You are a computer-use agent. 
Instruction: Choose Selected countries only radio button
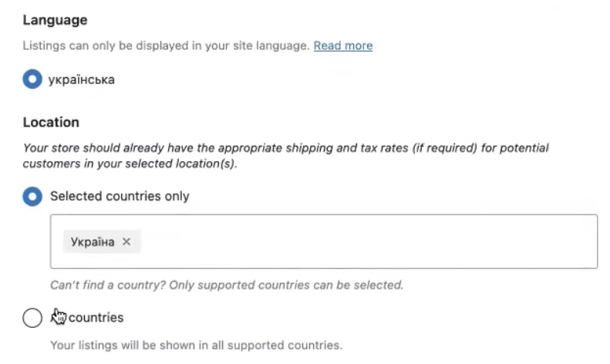(x=32, y=197)
